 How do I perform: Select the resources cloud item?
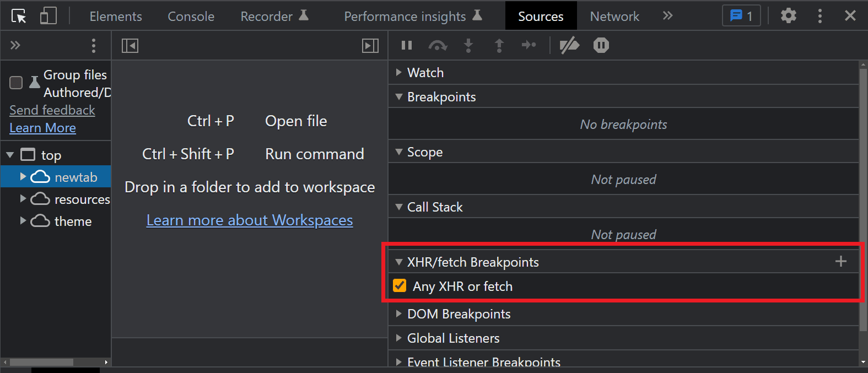tap(70, 199)
